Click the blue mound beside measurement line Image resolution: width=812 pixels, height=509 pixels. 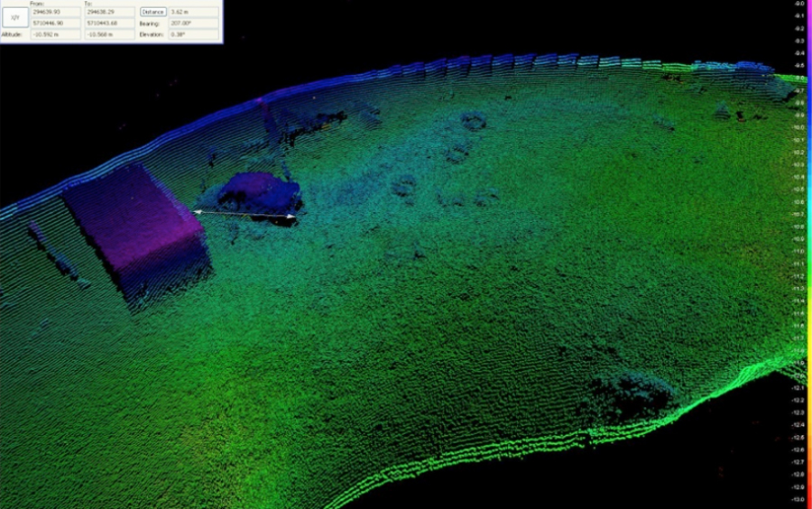[260, 191]
